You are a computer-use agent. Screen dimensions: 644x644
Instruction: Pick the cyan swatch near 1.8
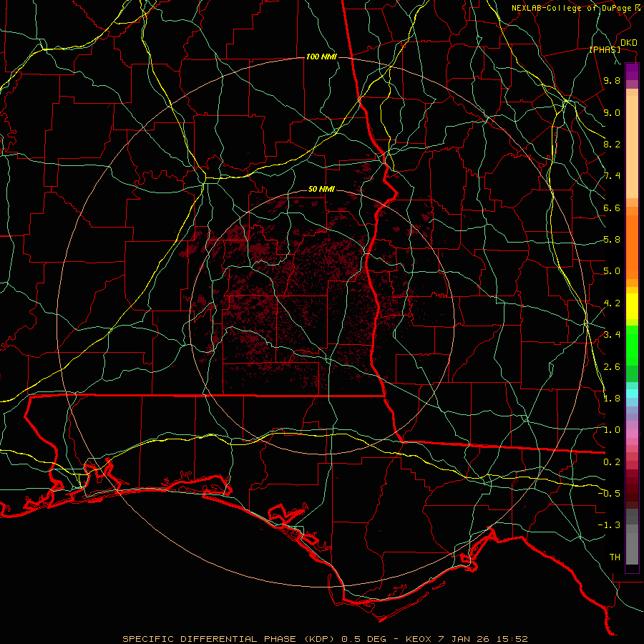pos(632,394)
